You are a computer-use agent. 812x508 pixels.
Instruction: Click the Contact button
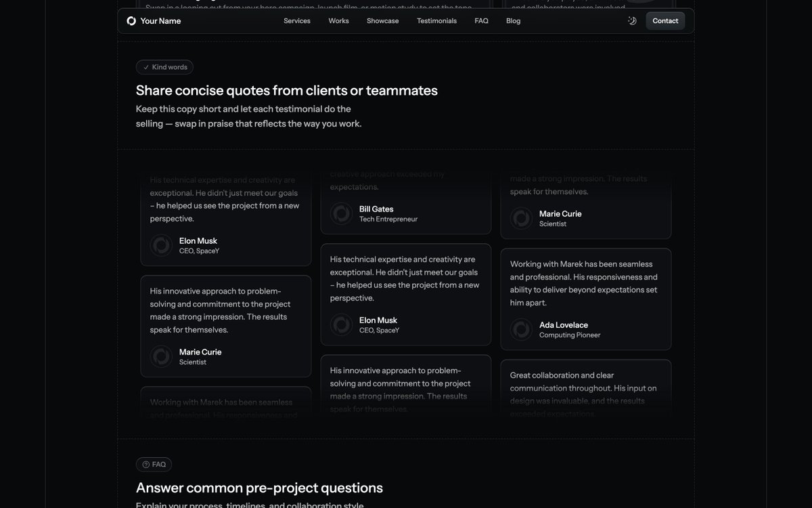(665, 21)
